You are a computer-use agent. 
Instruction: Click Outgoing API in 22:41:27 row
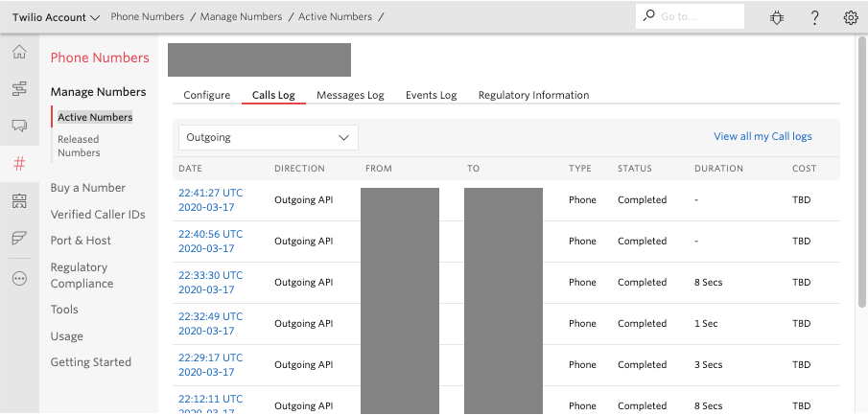pos(304,199)
